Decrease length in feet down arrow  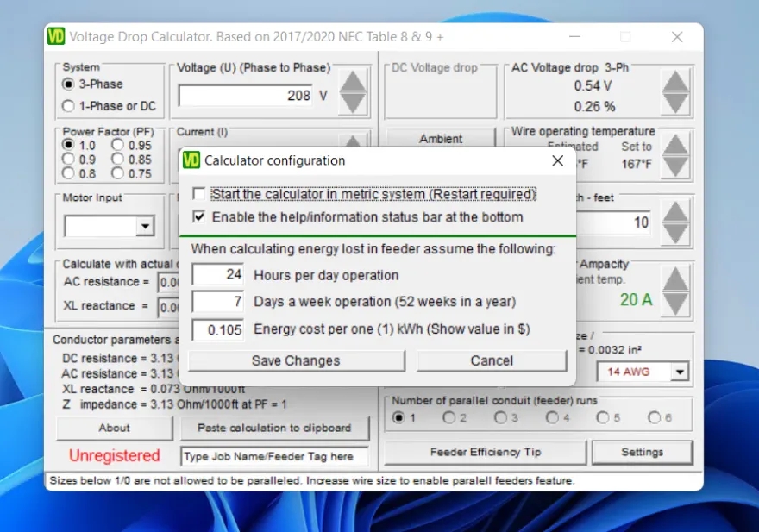pyautogui.click(x=675, y=235)
